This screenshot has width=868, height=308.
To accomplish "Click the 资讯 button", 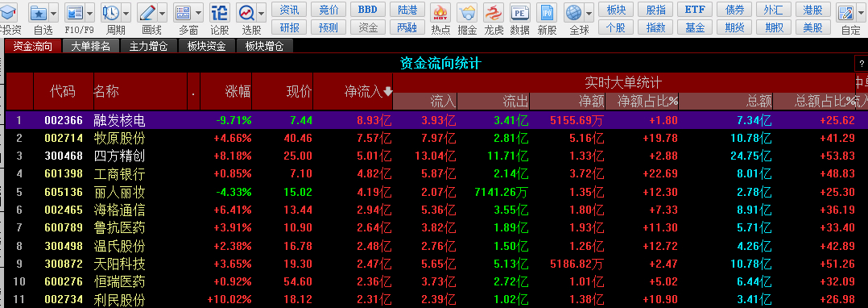I will coord(290,10).
